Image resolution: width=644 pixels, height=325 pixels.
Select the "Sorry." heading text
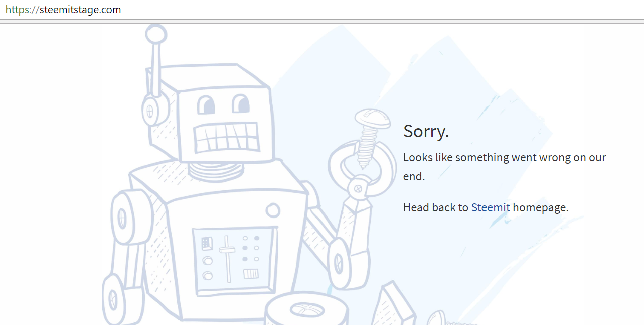point(426,131)
